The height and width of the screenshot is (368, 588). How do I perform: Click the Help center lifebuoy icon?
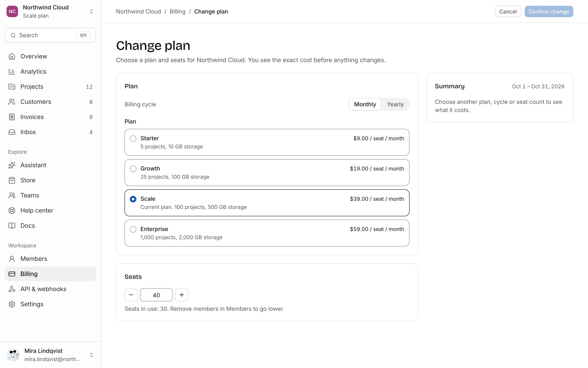click(x=12, y=210)
